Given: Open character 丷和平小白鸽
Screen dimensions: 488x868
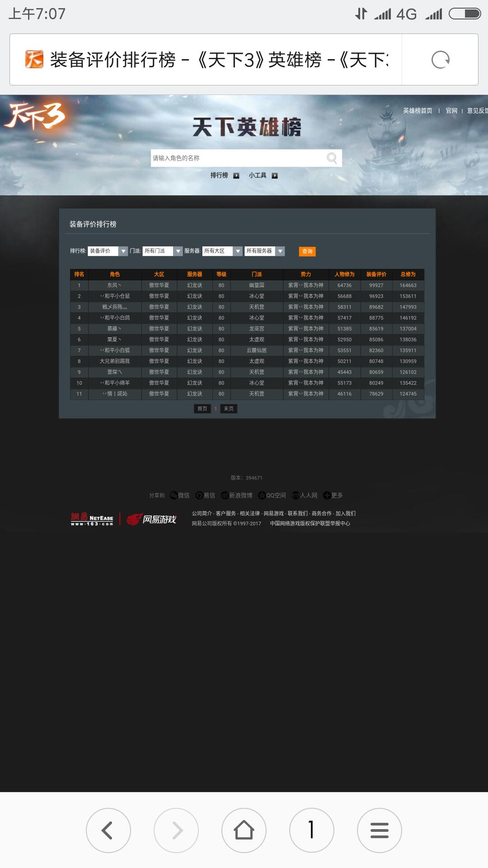Looking at the screenshot, I should [x=115, y=318].
